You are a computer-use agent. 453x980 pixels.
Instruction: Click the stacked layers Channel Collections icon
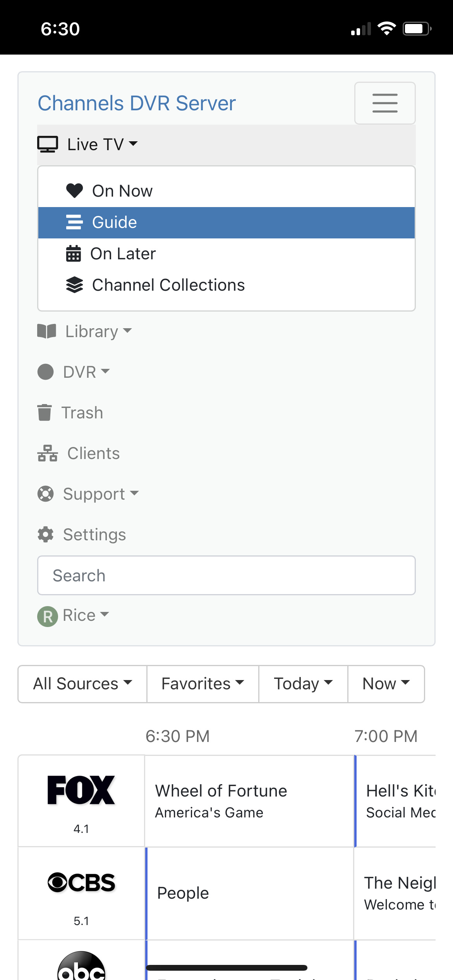pos(74,285)
